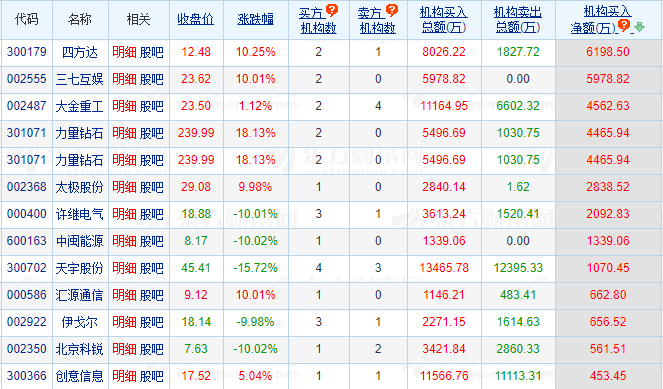Image resolution: width=663 pixels, height=389 pixels.
Task: Open 股吧 link for 四方达
Action: 151,52
